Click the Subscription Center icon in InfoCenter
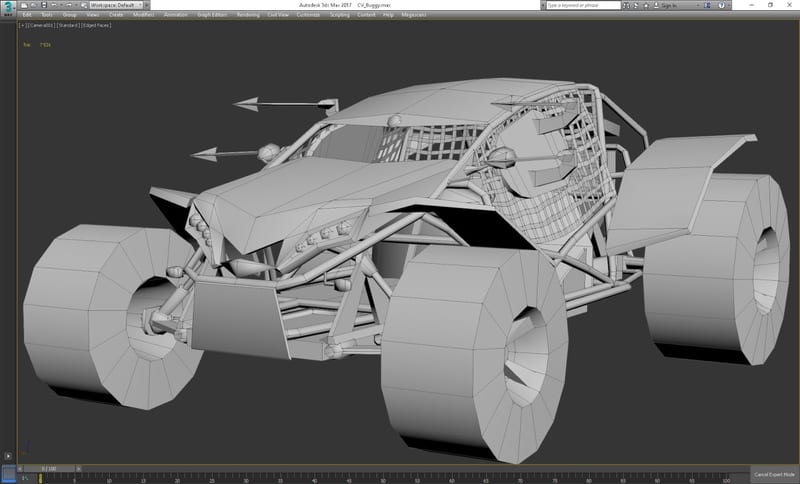800x484 pixels. tap(636, 5)
